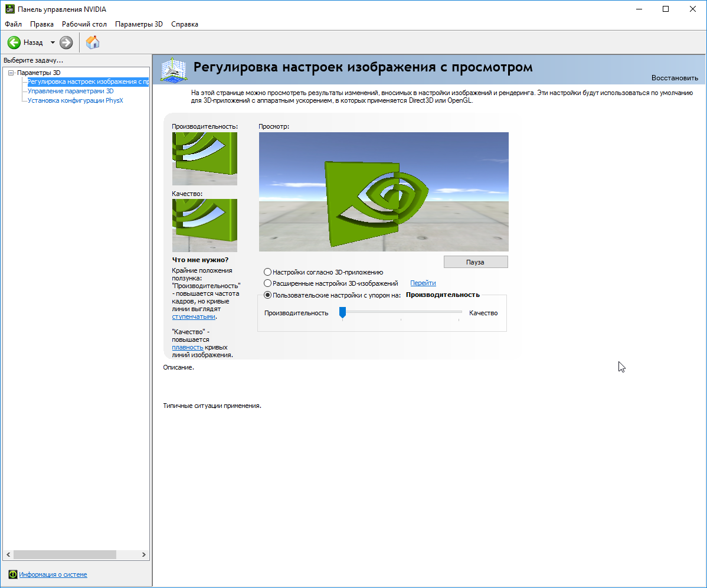Viewport: 707px width, 588px height.
Task: Click Восстановить to restore defaults
Action: pos(675,78)
